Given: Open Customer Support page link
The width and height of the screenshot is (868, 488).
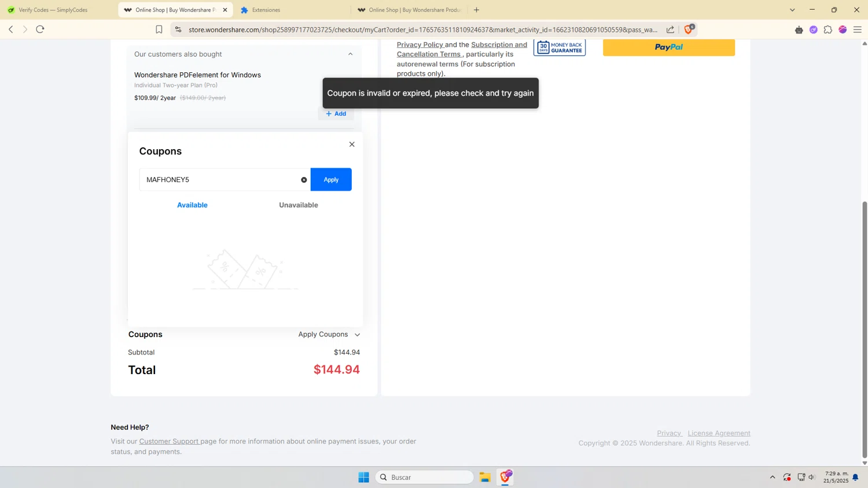Looking at the screenshot, I should tap(169, 441).
